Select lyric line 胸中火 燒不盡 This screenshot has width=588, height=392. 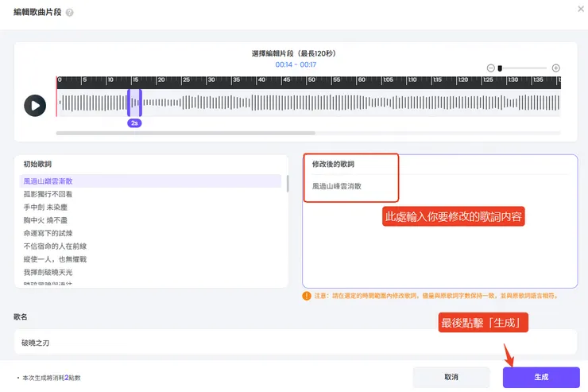click(x=45, y=220)
